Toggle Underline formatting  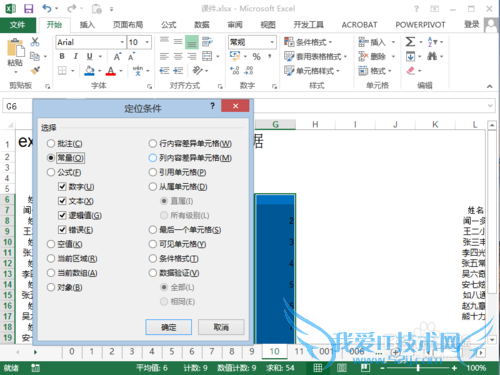[89, 56]
